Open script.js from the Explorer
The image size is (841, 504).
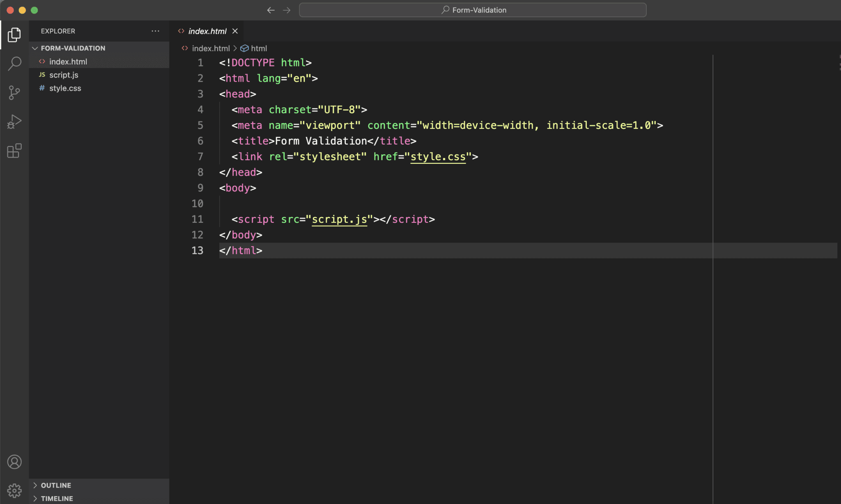[64, 75]
